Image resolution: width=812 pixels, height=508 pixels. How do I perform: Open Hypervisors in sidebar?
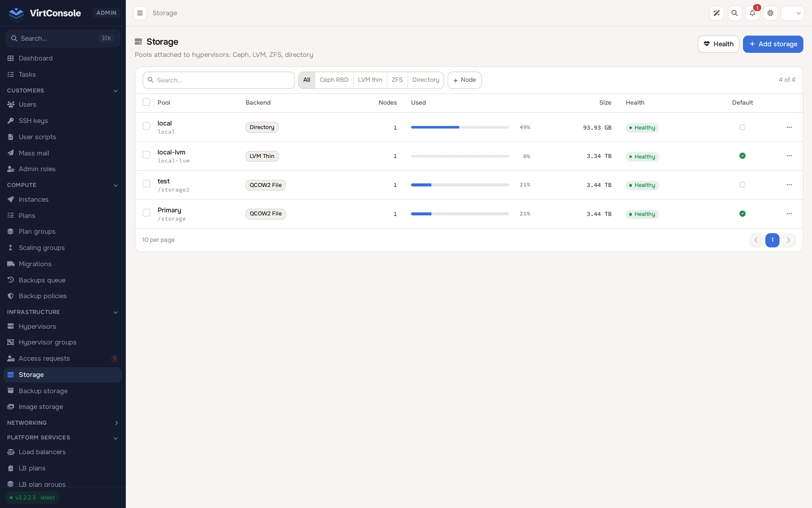click(63, 326)
